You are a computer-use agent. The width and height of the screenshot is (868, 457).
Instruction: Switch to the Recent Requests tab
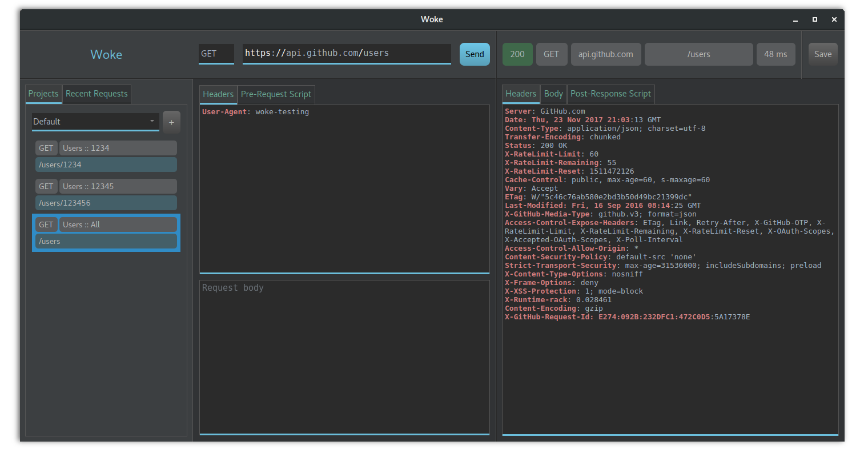click(97, 94)
